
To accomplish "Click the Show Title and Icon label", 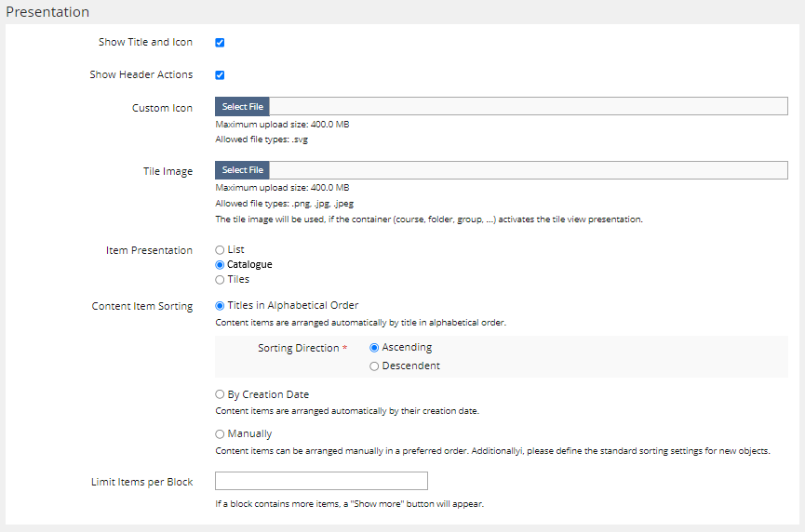I will pos(145,43).
